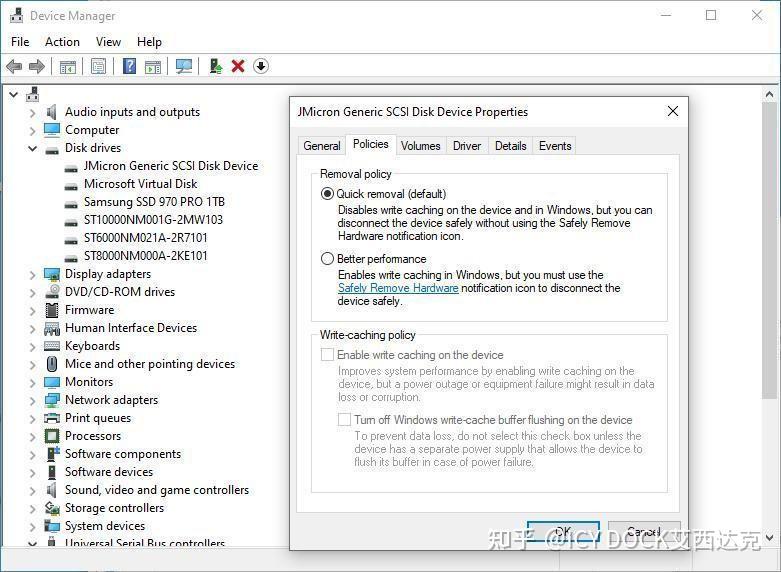Screen dimensions: 781x572
Task: Click the Storage controllers icon
Action: tap(52, 508)
